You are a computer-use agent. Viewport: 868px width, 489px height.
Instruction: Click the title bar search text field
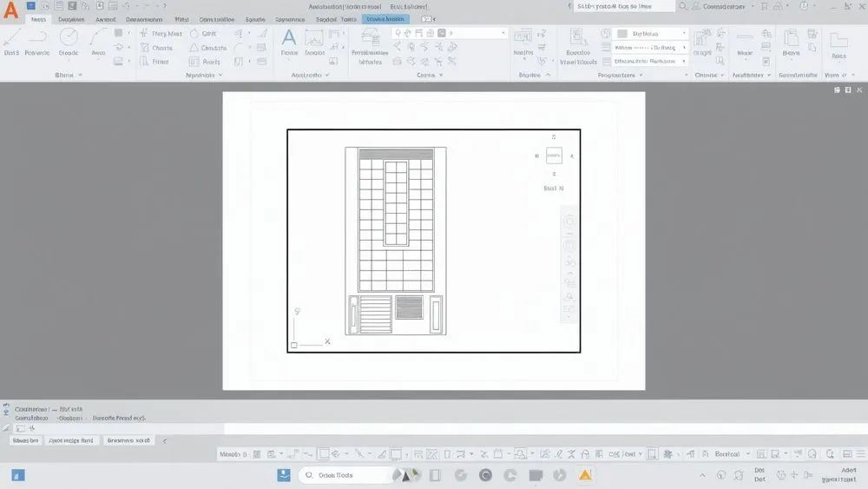[624, 6]
